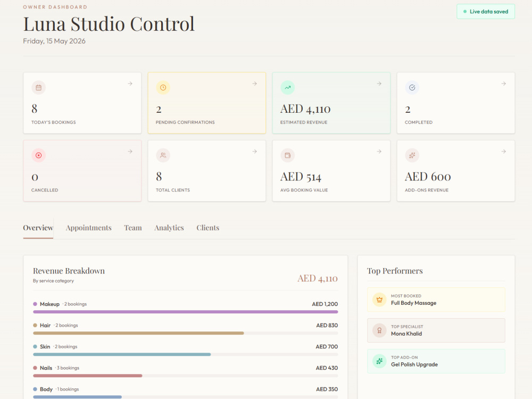
Task: Click the trending-up icon on Estimated Revenue card
Action: 288,88
